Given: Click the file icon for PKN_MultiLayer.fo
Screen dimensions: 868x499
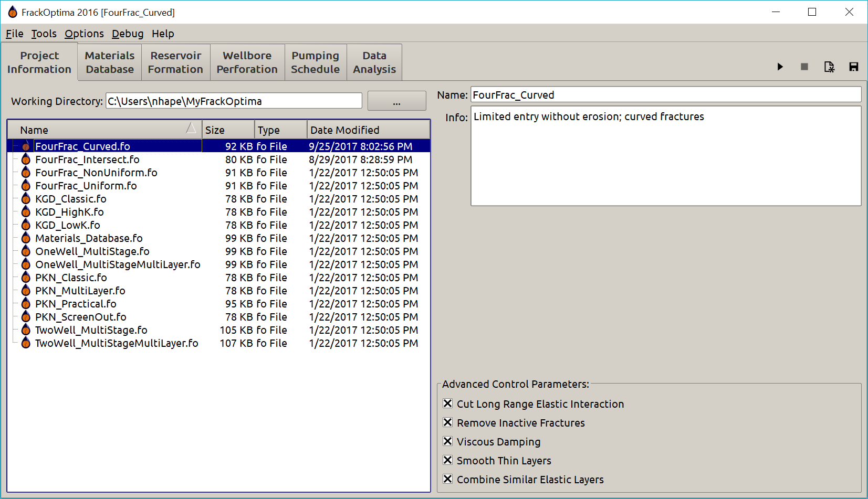Looking at the screenshot, I should click(26, 290).
